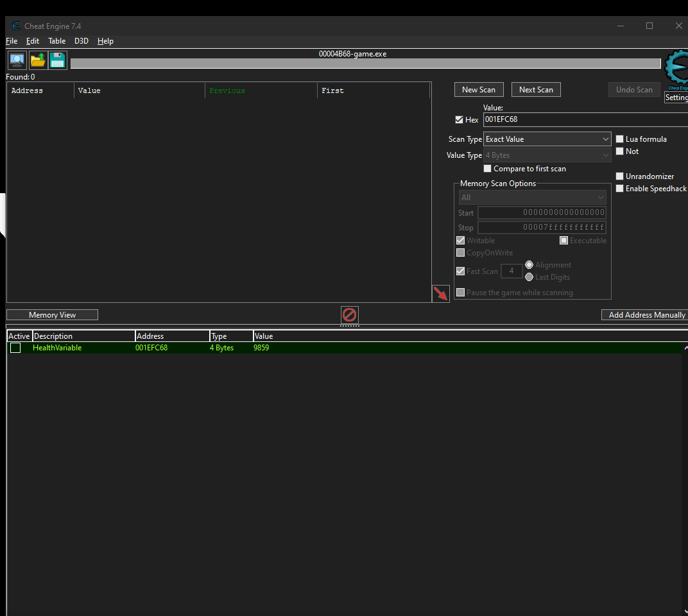Viewport: 688px width, 616px height.
Task: Open the Scan Type dropdown
Action: (x=547, y=139)
